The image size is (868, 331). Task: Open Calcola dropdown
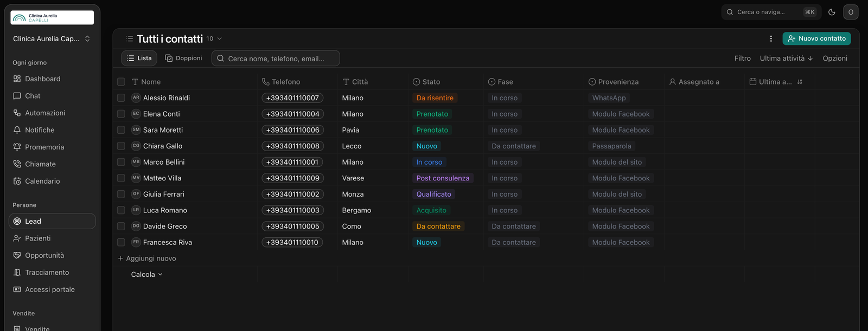146,275
